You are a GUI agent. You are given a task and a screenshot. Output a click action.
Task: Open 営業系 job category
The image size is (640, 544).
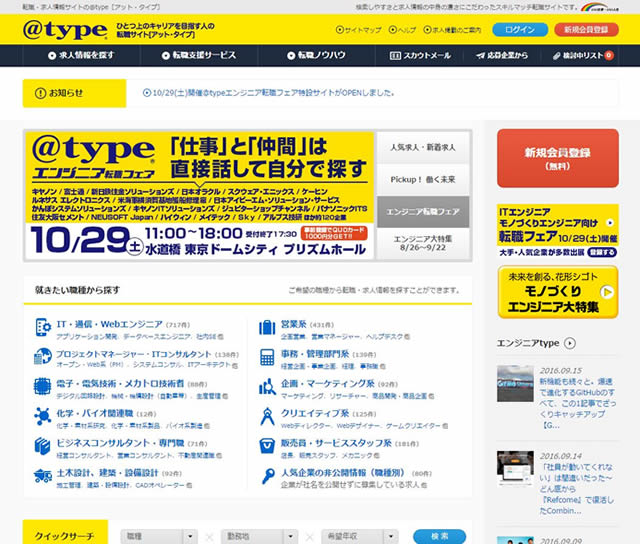click(x=293, y=324)
